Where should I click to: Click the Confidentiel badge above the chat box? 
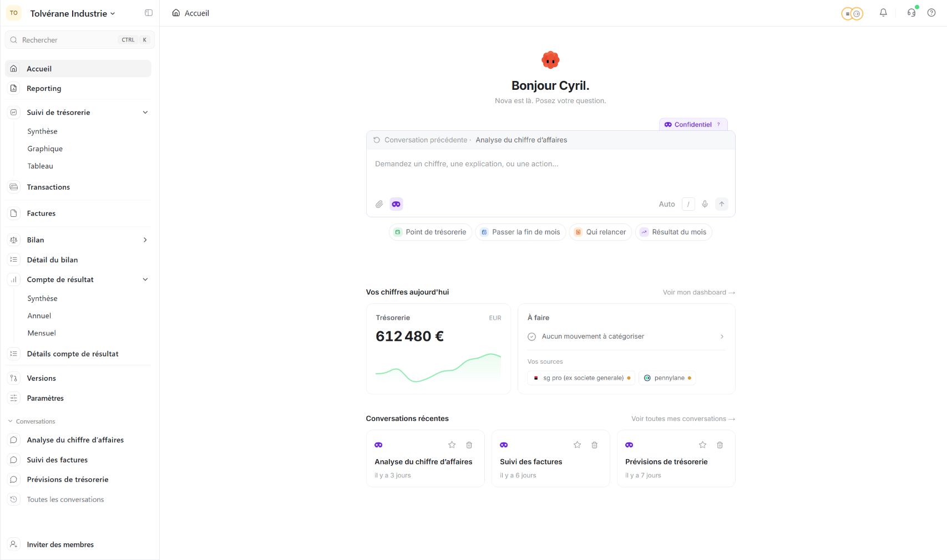[x=693, y=125]
